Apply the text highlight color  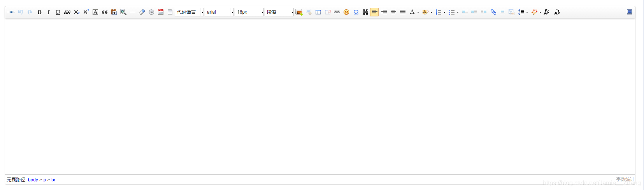[x=425, y=12]
